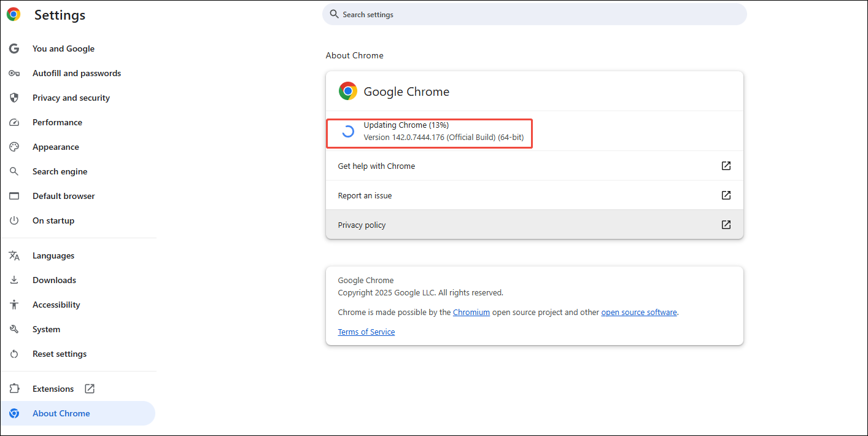868x436 pixels.
Task: Select the Accessibility person icon
Action: point(14,305)
